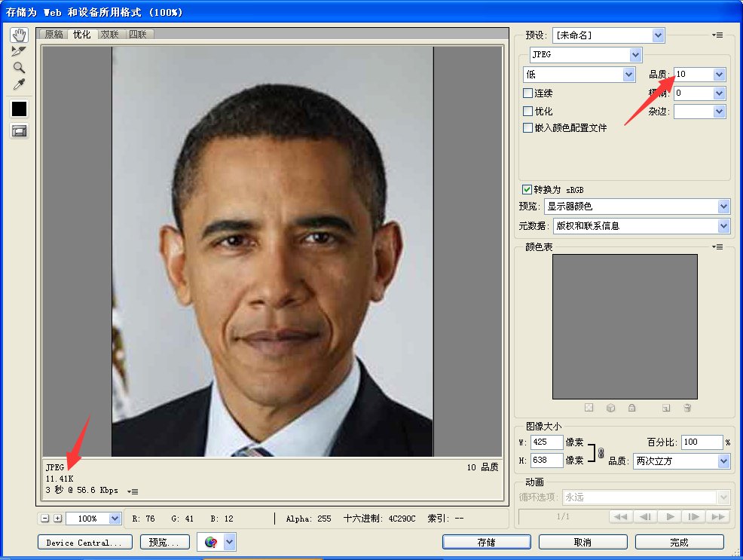Uncheck 转换为 sRGB checkbox
743x560 pixels.
point(527,189)
